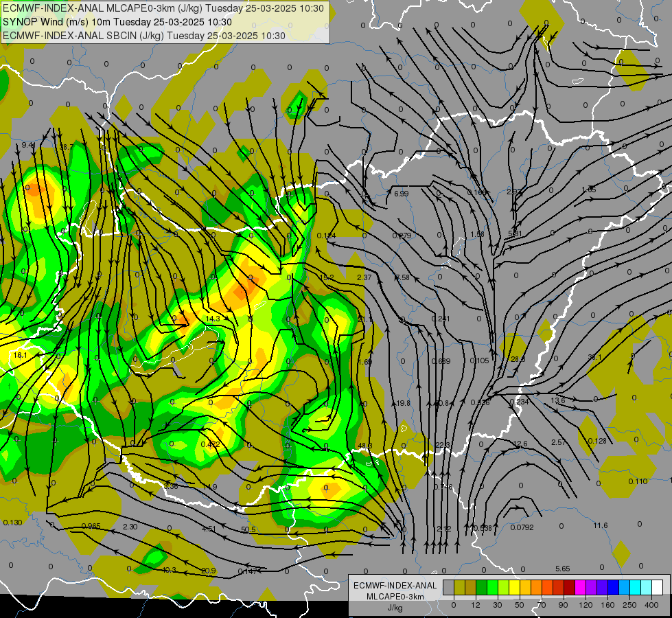
Task: Click the legend tick value '70'
Action: tap(542, 605)
